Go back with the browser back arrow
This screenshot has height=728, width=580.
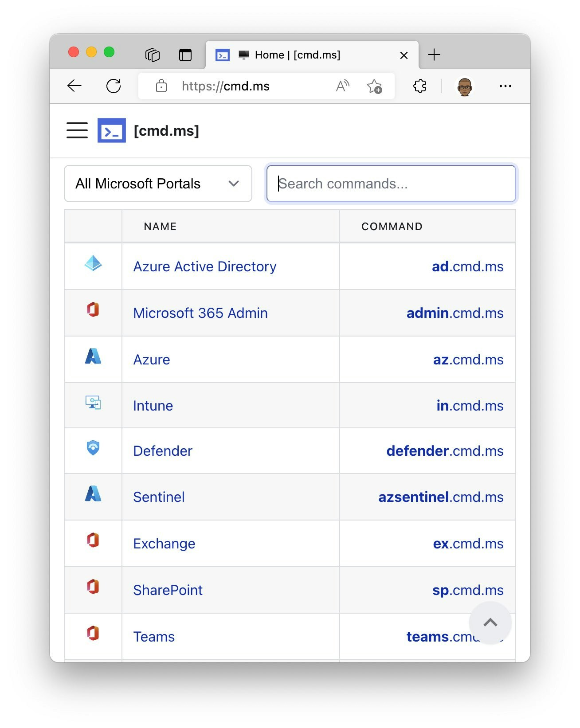(74, 86)
